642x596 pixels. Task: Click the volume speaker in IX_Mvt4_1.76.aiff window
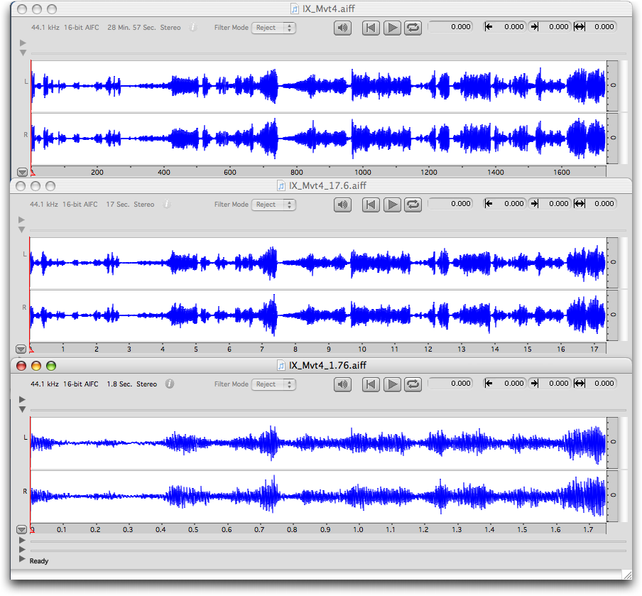pos(343,384)
